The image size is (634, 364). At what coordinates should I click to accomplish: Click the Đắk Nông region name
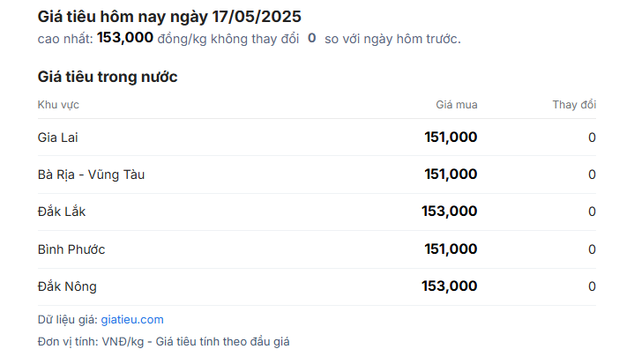pyautogui.click(x=67, y=286)
